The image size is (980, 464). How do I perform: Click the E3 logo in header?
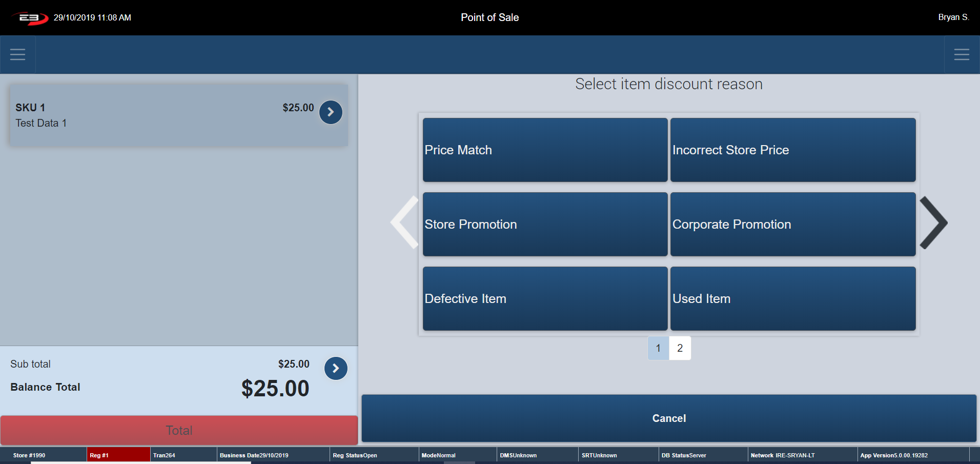pos(30,18)
